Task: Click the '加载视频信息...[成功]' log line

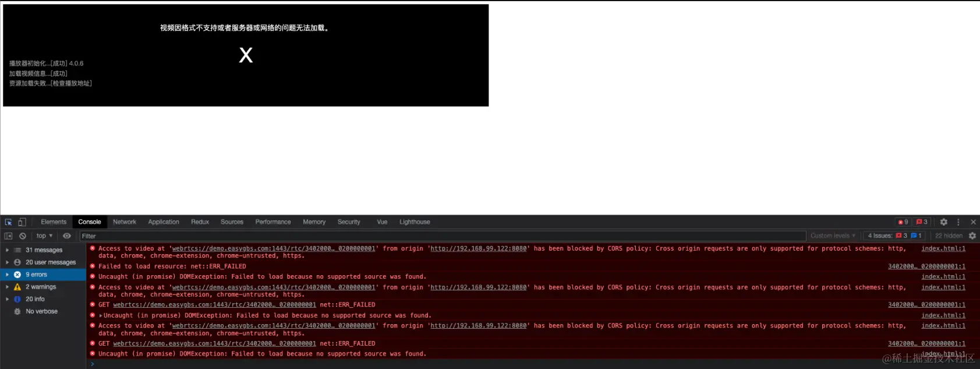Action: pos(38,73)
